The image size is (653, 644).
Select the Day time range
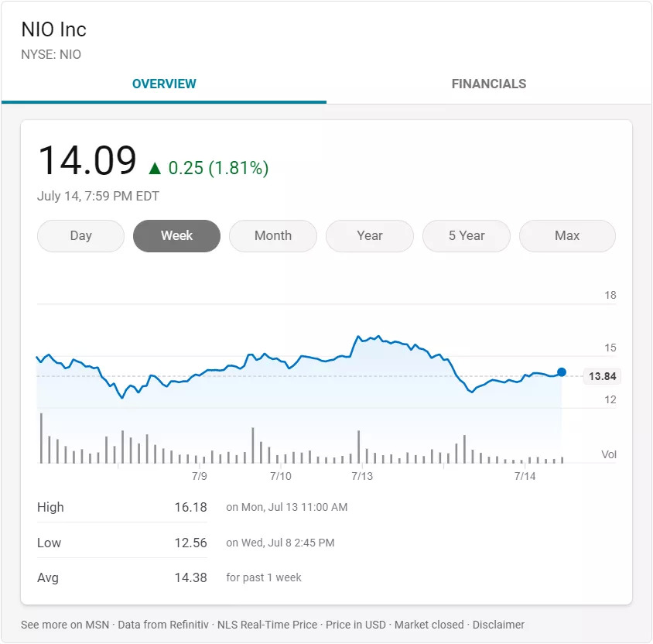click(x=80, y=236)
